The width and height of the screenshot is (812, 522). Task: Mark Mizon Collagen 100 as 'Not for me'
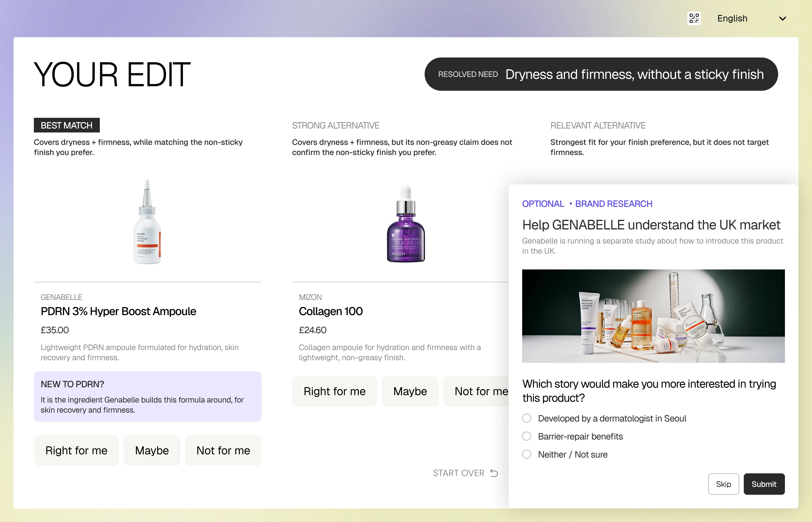(476, 391)
